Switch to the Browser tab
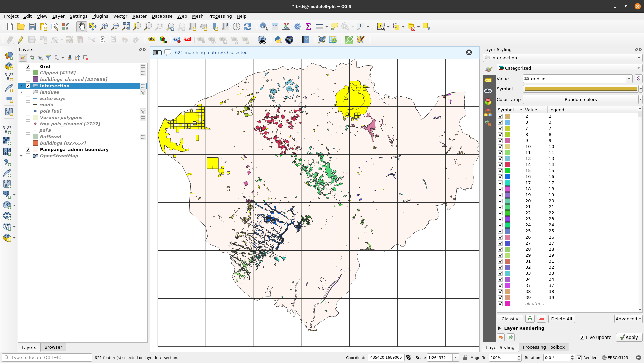This screenshot has width=644, height=363. pos(53,347)
